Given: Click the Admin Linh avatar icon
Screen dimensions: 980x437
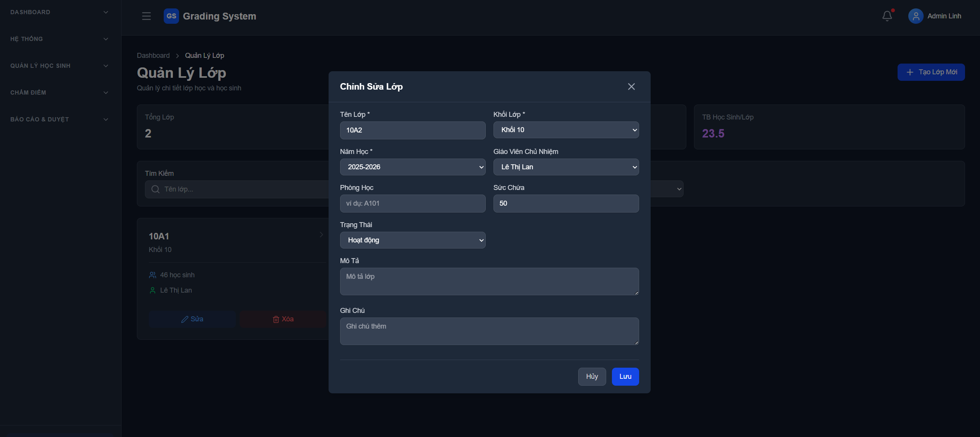Looking at the screenshot, I should click(916, 16).
